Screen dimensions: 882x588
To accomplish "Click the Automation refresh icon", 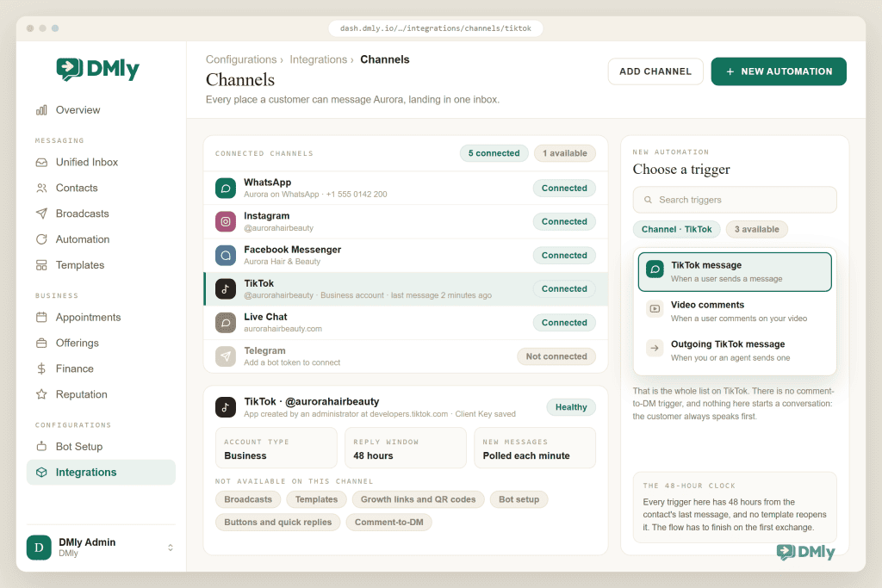I will point(41,239).
